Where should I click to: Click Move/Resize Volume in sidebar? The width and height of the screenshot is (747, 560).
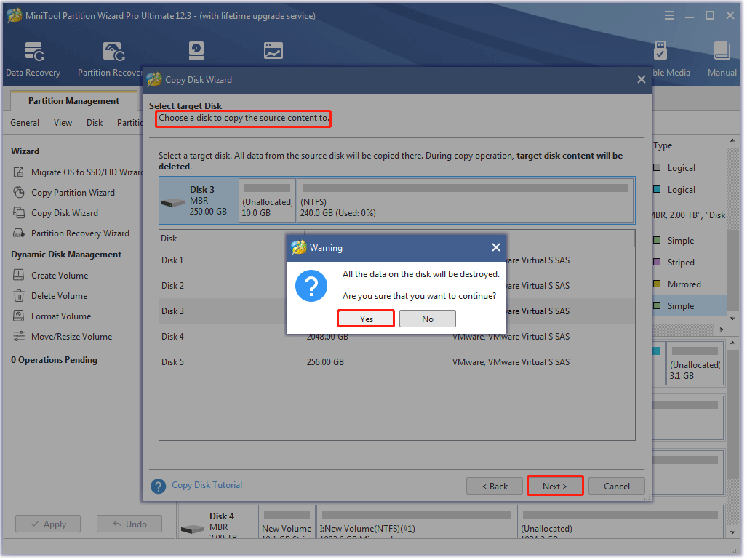tap(63, 337)
